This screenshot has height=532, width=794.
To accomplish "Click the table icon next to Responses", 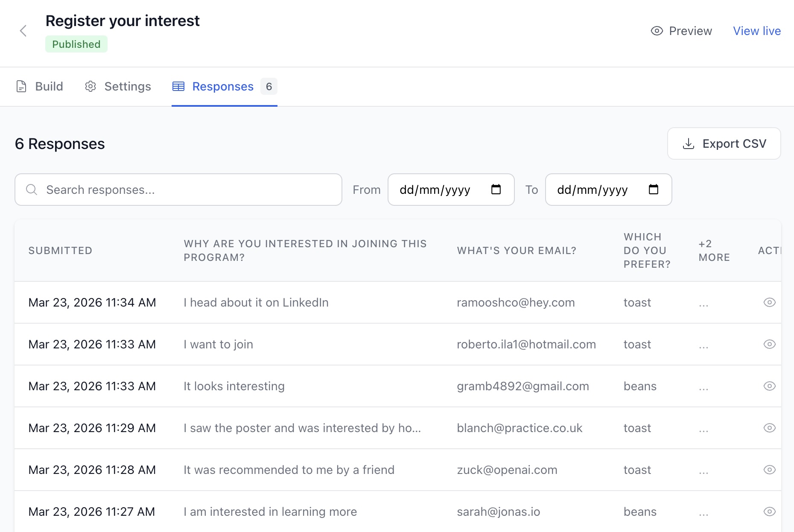I will [x=178, y=86].
